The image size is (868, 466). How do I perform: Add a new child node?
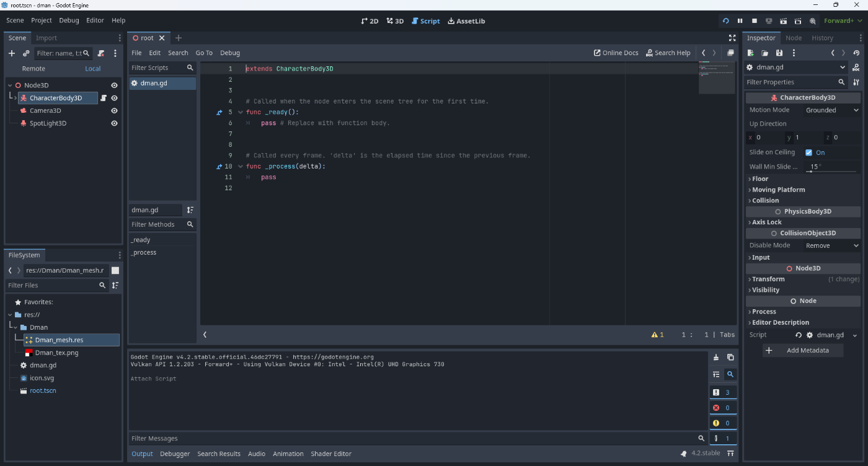click(11, 53)
